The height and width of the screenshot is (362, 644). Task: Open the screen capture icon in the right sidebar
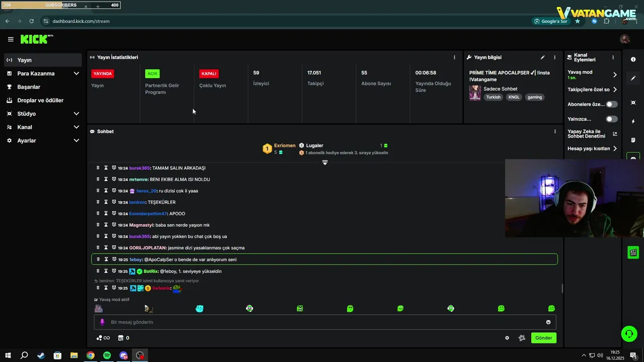633,103
